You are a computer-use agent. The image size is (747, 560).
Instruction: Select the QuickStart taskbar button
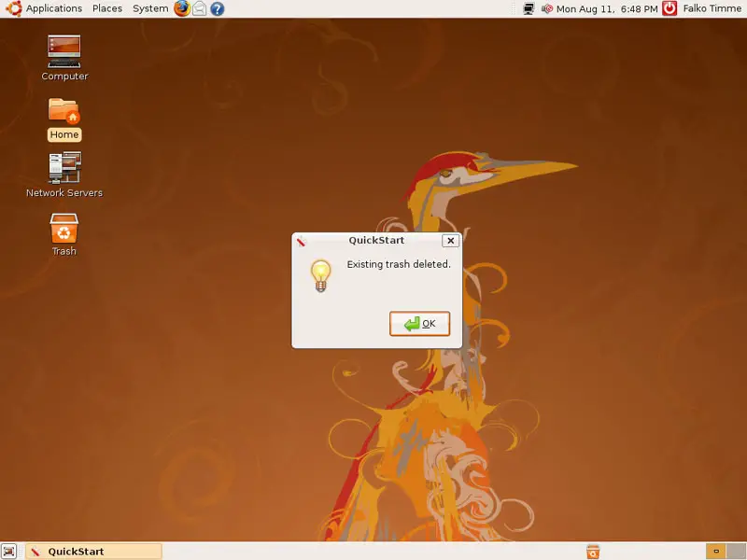[94, 552]
